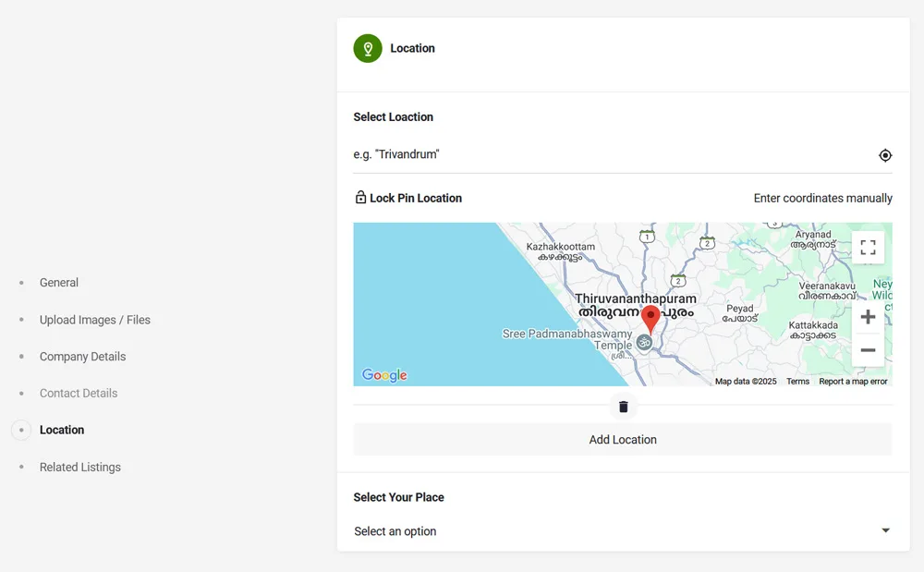924x572 pixels.
Task: Open Report a map error link
Action: (853, 382)
